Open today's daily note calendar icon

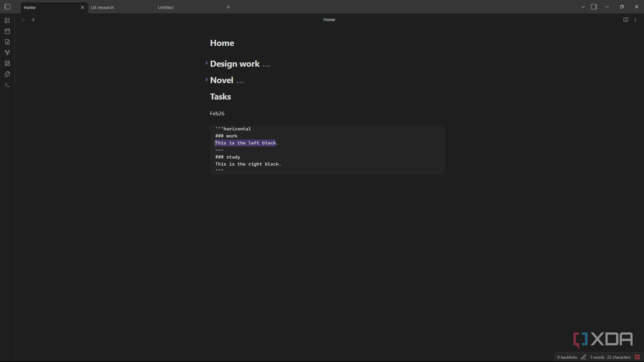point(7,31)
